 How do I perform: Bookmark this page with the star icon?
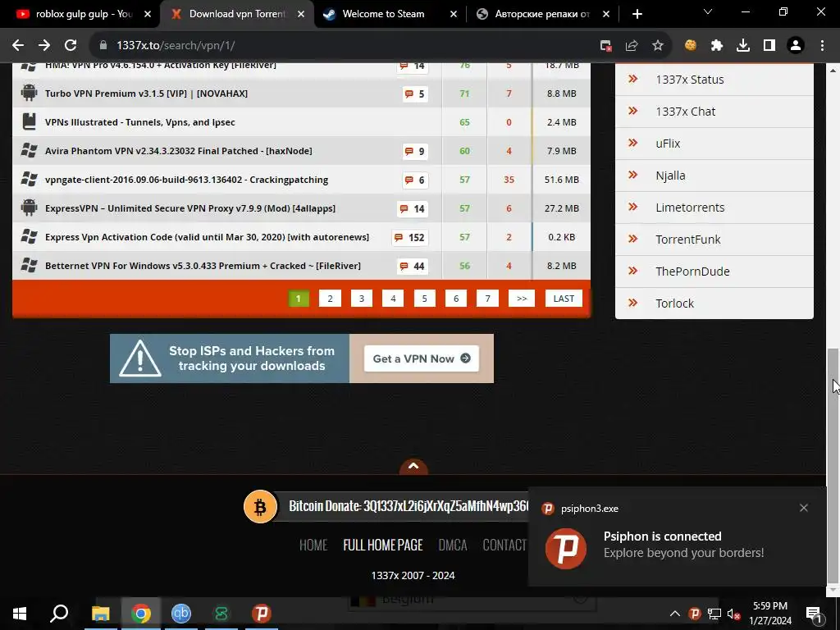658,46
